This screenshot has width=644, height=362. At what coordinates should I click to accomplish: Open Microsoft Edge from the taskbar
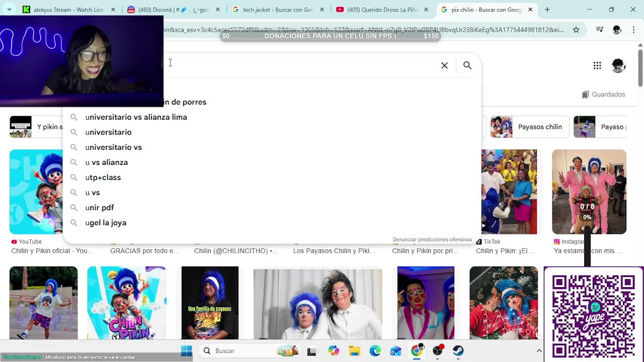click(375, 351)
